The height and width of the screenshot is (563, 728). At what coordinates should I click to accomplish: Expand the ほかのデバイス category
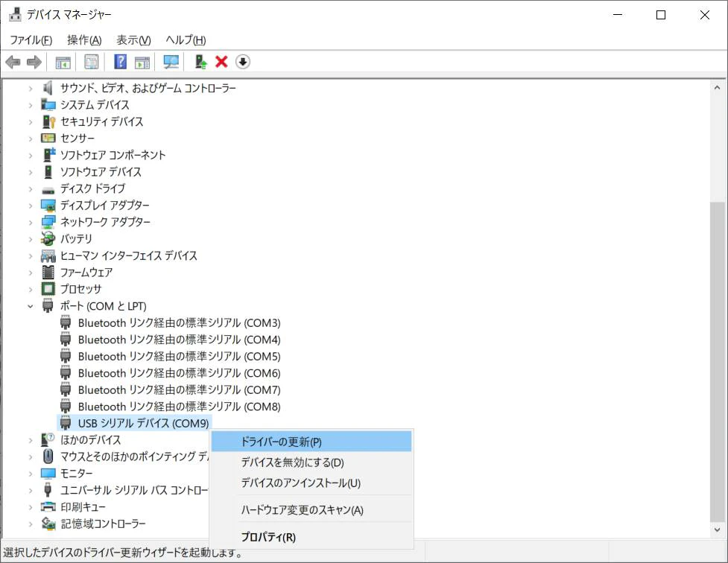pyautogui.click(x=31, y=440)
